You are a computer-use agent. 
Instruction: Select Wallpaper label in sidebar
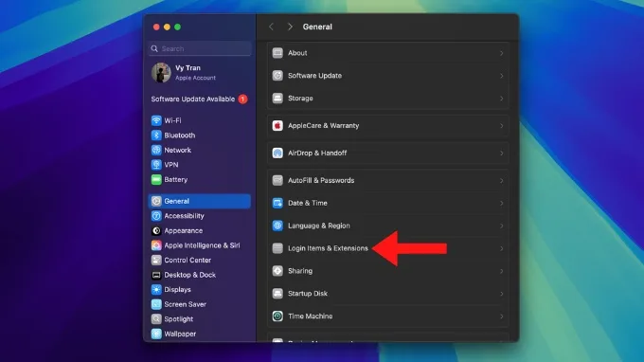point(180,334)
